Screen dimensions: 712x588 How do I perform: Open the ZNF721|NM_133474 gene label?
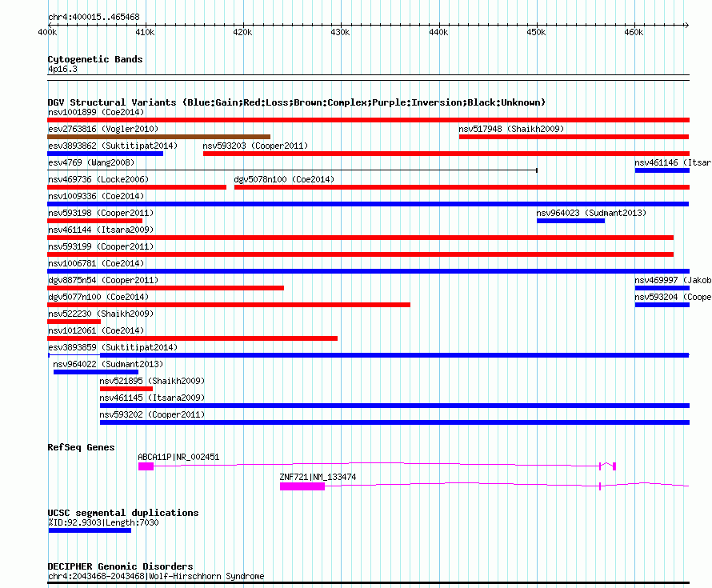coord(318,478)
